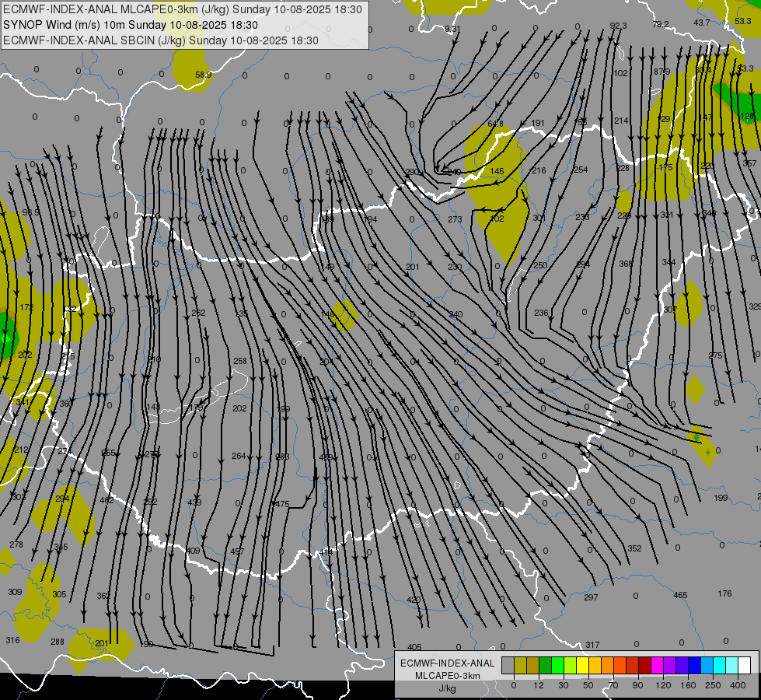Click legend scale value 400
Screen dimensions: 761x700
[x=738, y=685]
